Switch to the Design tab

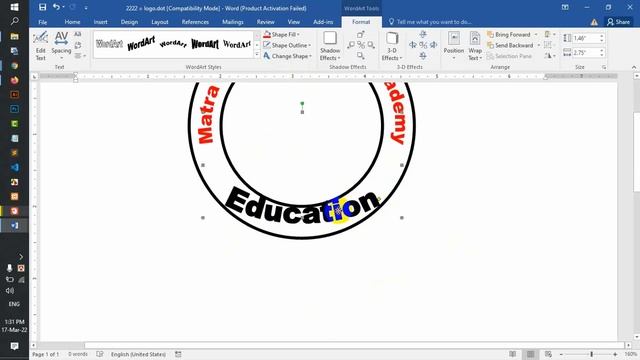coord(129,22)
